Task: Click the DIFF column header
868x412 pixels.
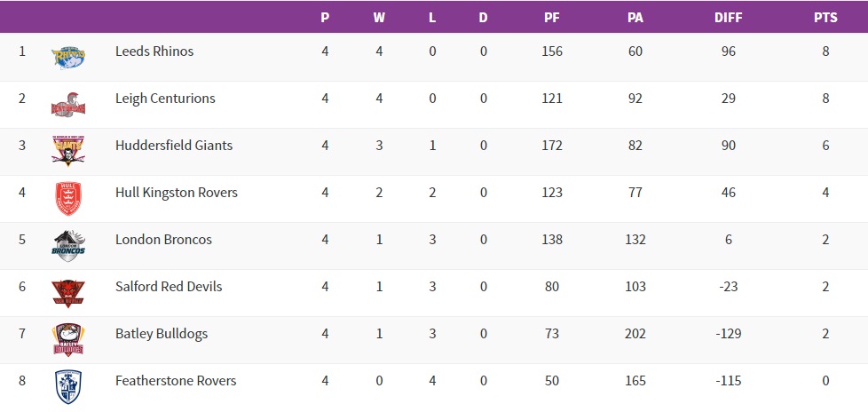Action: coord(729,18)
